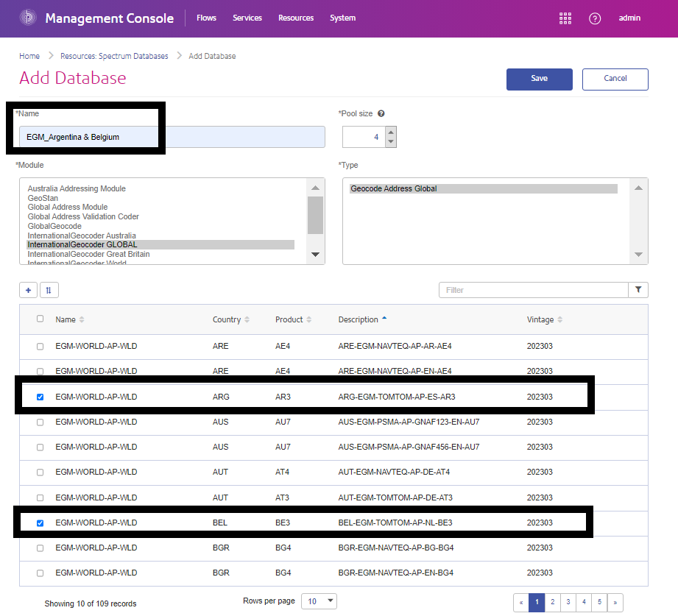This screenshot has height=616, width=678.
Task: Show the Pool size help tooltip icon
Action: pos(381,113)
